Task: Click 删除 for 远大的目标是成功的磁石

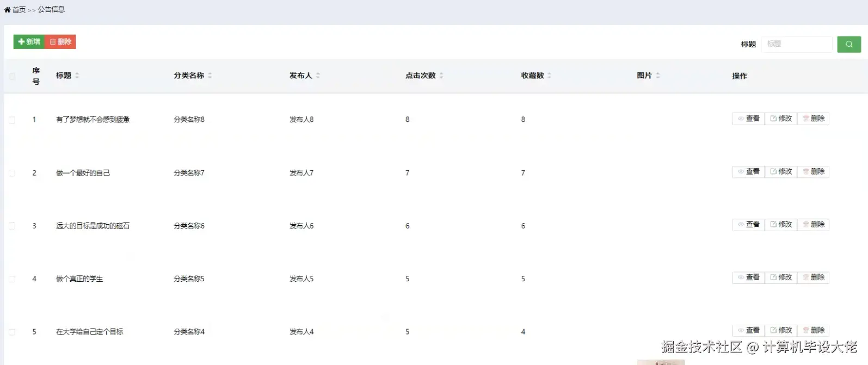Action: [x=814, y=225]
